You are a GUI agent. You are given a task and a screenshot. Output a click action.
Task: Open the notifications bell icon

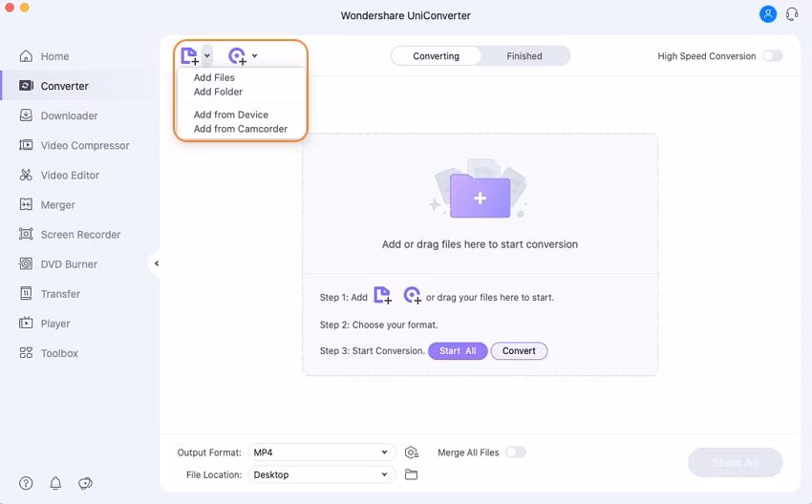click(x=55, y=483)
